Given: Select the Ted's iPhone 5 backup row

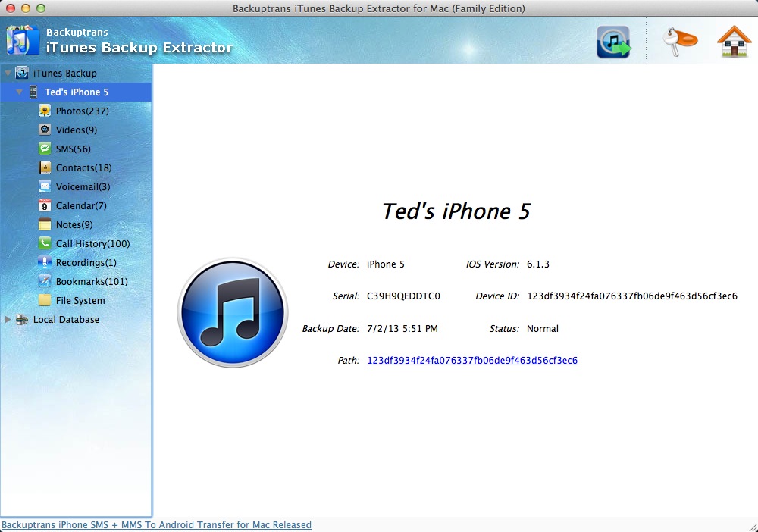Looking at the screenshot, I should [x=76, y=92].
